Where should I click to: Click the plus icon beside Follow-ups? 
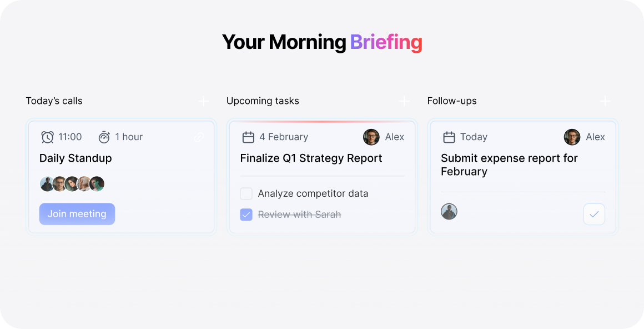coord(605,101)
